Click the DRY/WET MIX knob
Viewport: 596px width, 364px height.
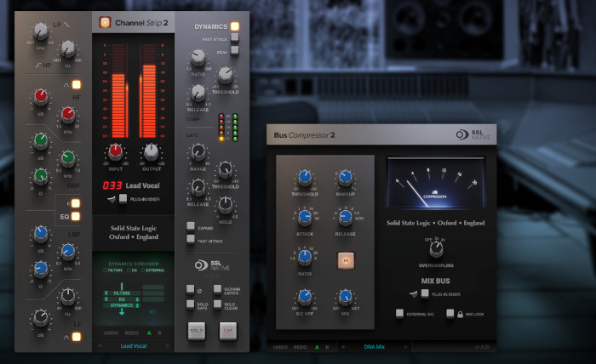coord(345,297)
